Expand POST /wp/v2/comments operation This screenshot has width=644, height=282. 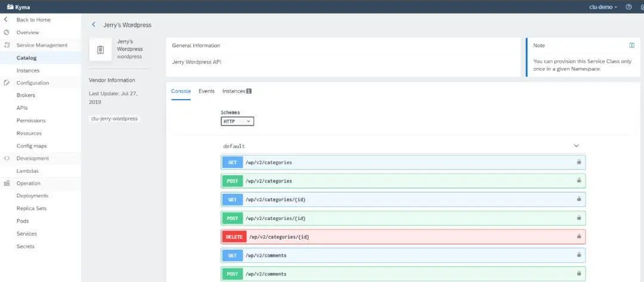pyautogui.click(x=403, y=274)
